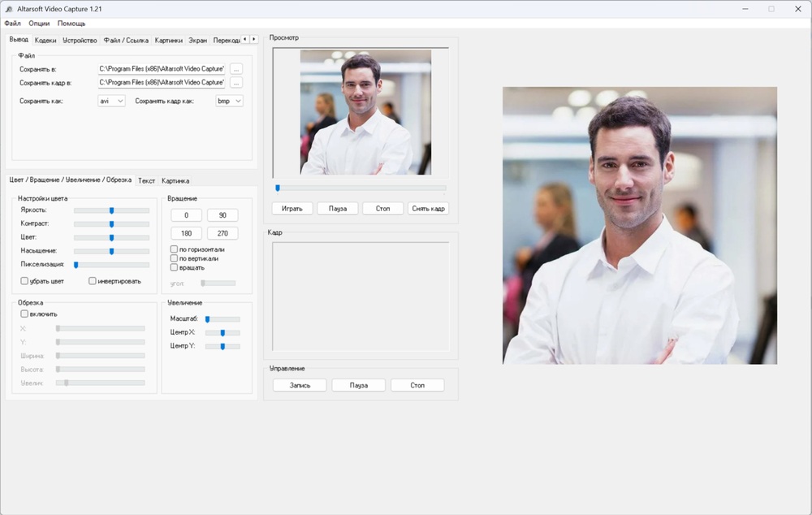This screenshot has width=812, height=515.
Task: Set rotation to 0 degrees
Action: tap(187, 215)
